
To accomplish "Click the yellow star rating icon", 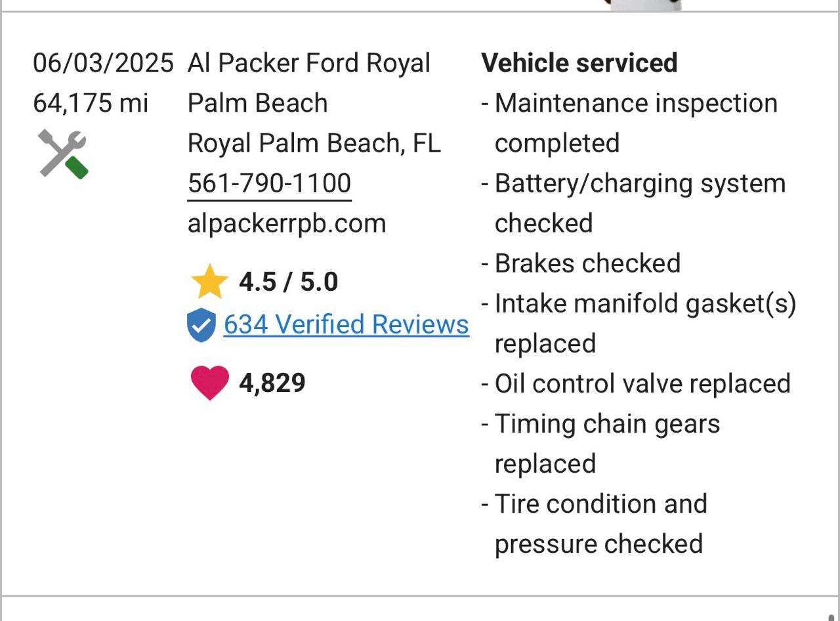I will click(x=209, y=281).
